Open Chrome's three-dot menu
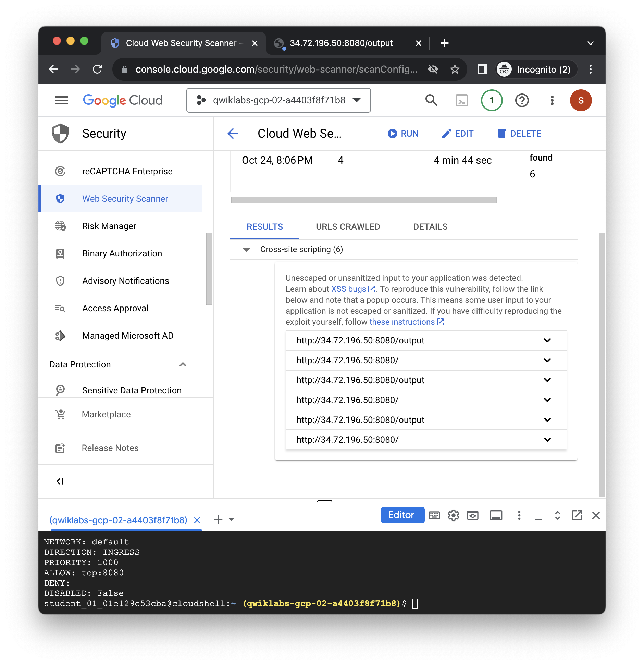Viewport: 644px width, 665px height. (590, 70)
